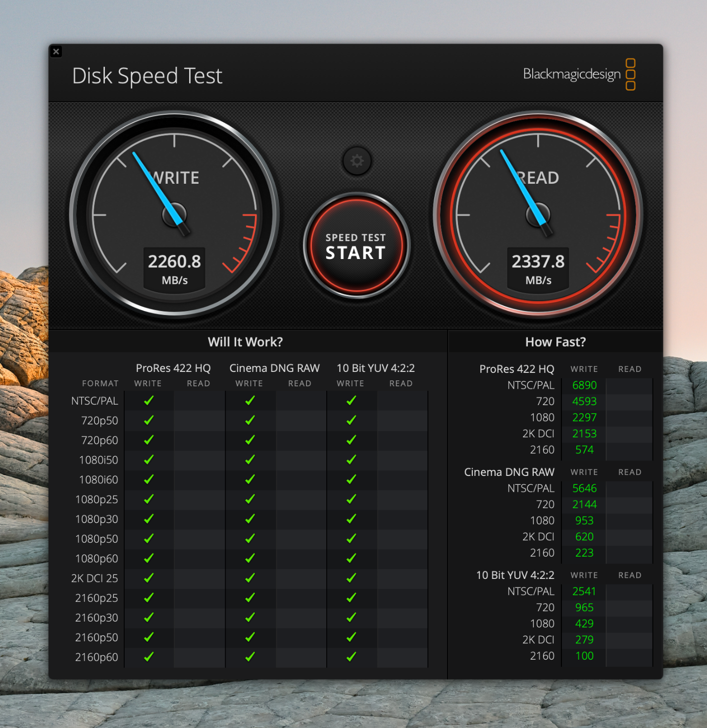Click 10 Bit YUV 4:2:2 header in How Fast panel
The height and width of the screenshot is (728, 707).
(515, 575)
